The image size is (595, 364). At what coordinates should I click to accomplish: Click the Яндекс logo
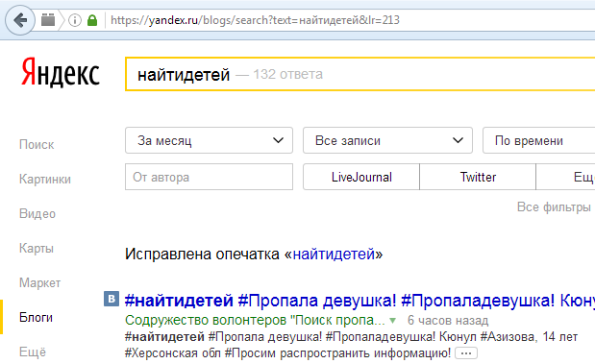click(x=61, y=72)
